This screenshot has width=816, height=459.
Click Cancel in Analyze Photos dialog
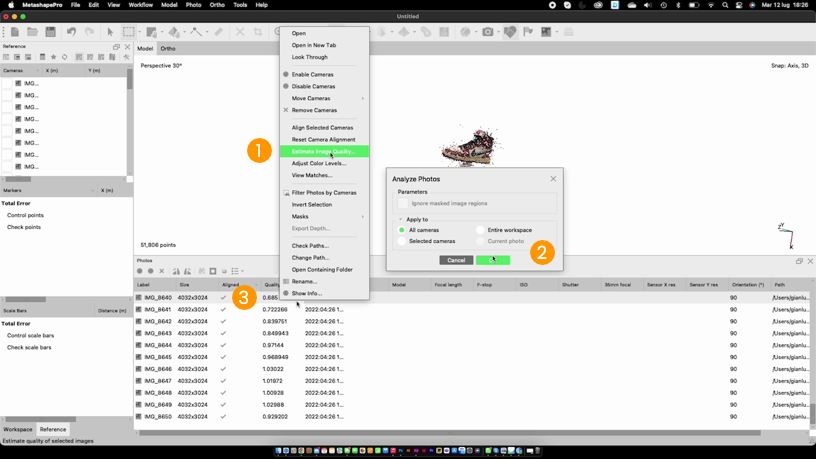456,260
